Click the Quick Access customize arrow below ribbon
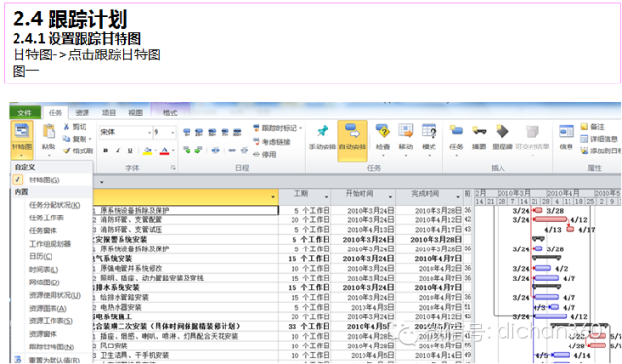This screenshot has width=622, height=364. [x=101, y=182]
